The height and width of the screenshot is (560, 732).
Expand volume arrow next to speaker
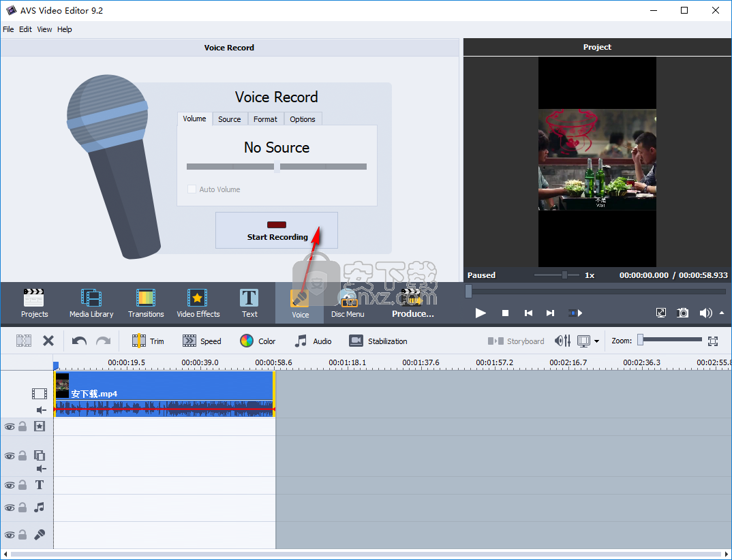[722, 313]
